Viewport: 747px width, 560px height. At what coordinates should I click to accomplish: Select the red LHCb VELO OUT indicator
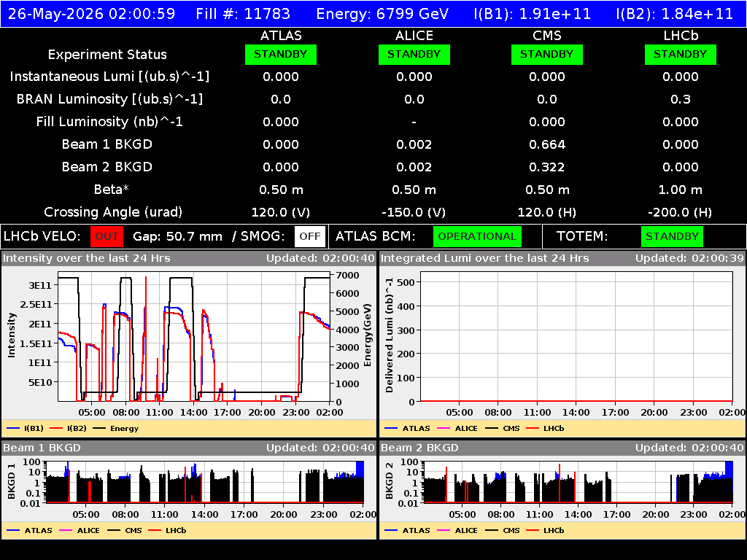click(x=107, y=236)
